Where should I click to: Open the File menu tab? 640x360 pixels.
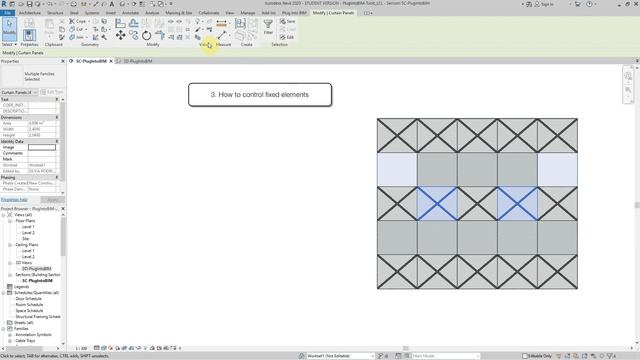7,13
